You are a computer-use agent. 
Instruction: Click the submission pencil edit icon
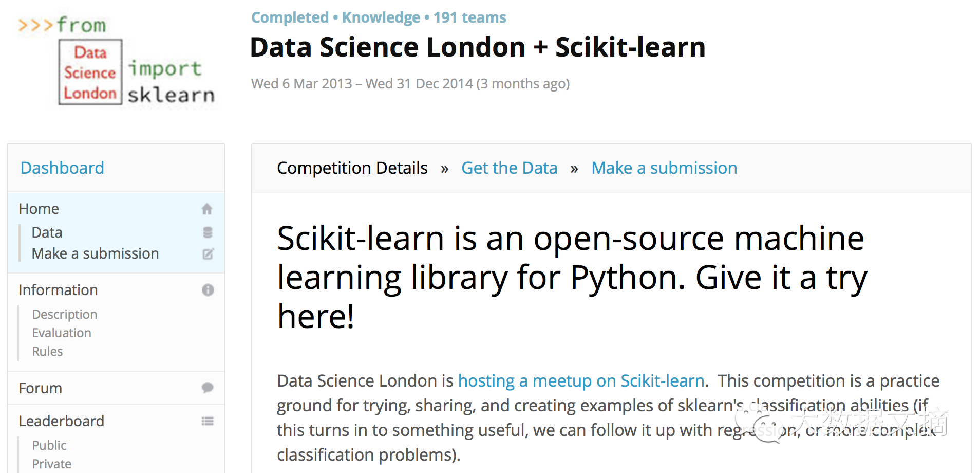[x=208, y=254]
